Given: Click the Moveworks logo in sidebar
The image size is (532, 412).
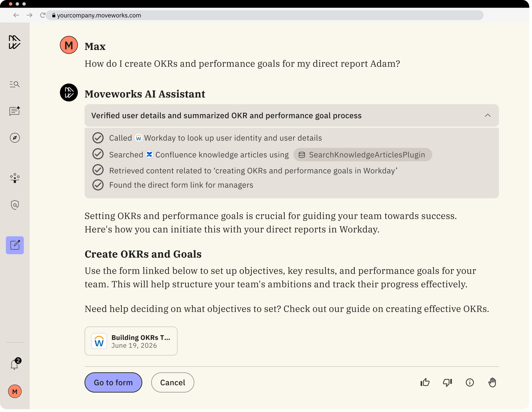Looking at the screenshot, I should click(x=15, y=42).
